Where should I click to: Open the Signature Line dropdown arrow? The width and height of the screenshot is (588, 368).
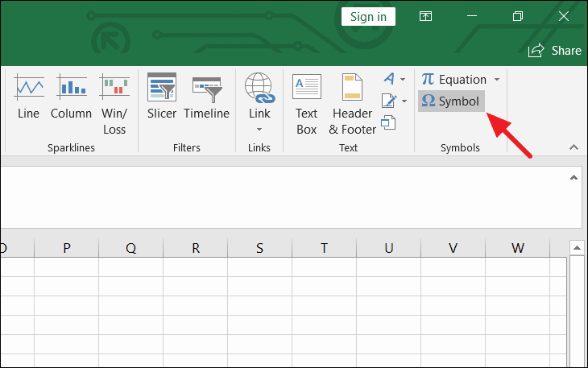(x=404, y=101)
